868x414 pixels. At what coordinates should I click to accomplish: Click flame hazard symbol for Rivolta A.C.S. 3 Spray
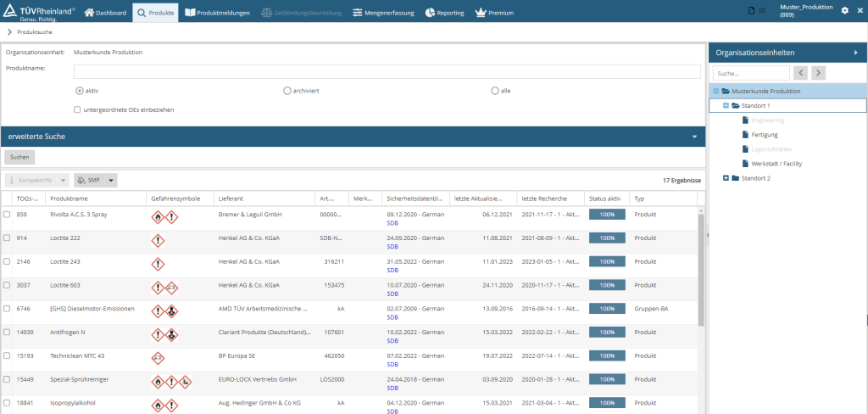157,218
